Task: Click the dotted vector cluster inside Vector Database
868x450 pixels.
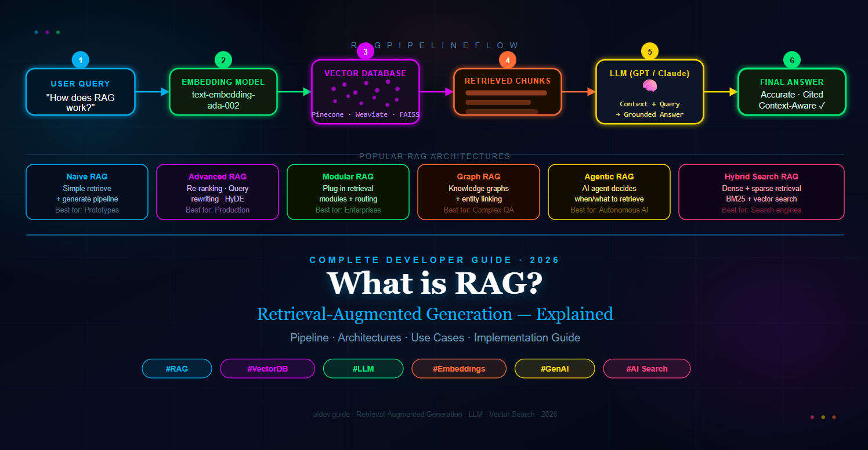Action: [366, 93]
